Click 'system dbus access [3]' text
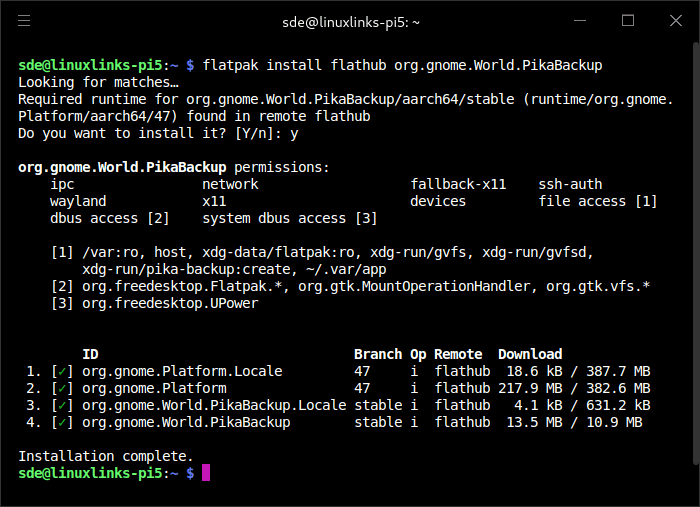 (x=290, y=218)
